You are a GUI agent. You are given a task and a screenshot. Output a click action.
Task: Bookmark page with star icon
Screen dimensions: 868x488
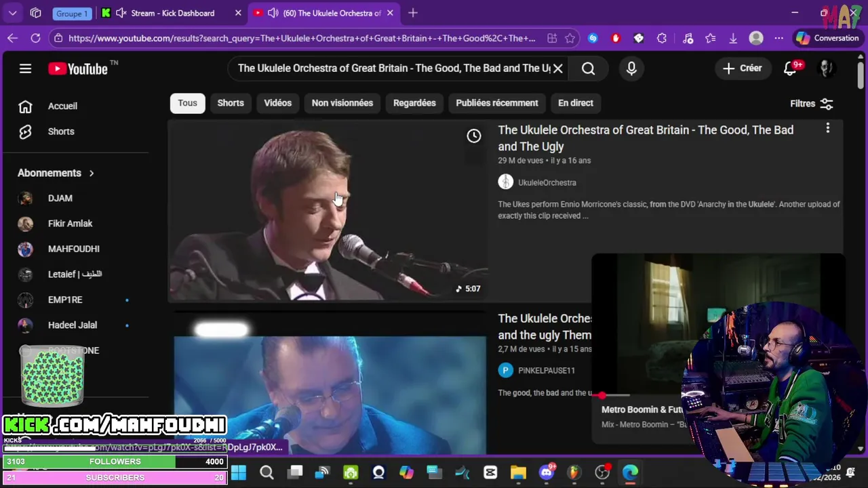570,39
